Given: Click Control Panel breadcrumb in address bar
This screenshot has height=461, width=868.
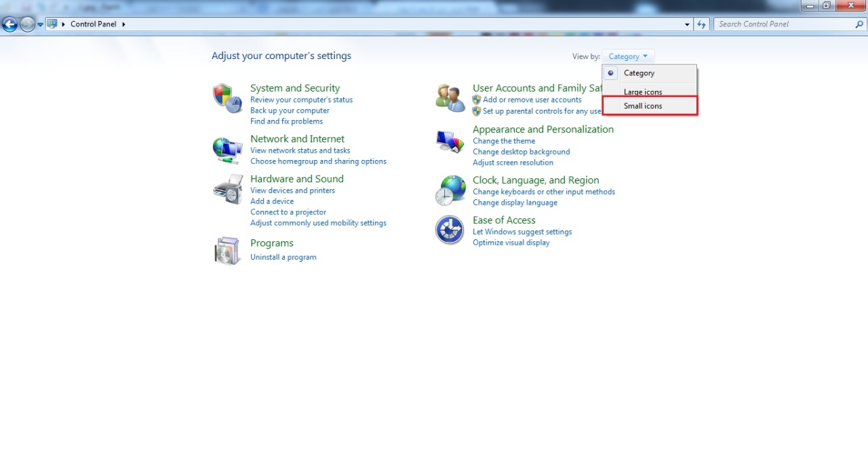Looking at the screenshot, I should [94, 24].
